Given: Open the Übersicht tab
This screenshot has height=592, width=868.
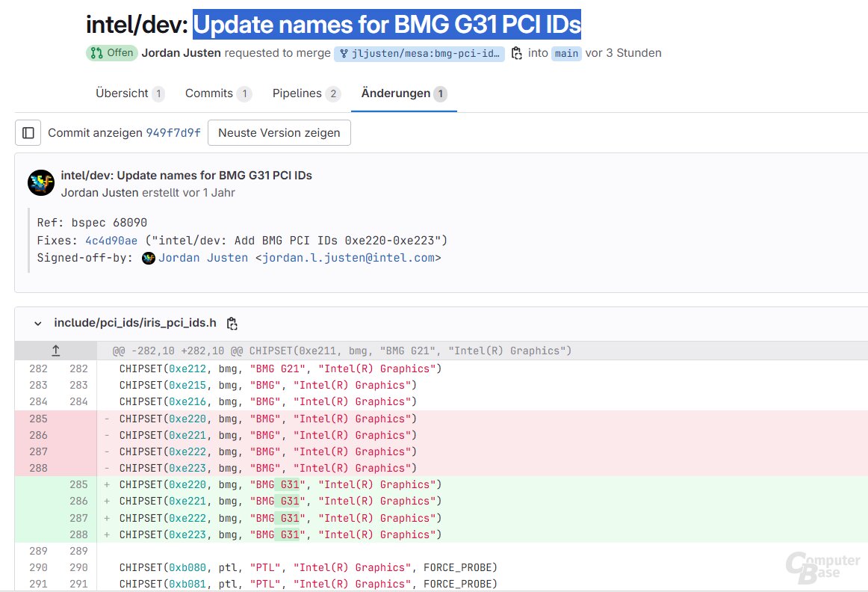Looking at the screenshot, I should point(129,93).
